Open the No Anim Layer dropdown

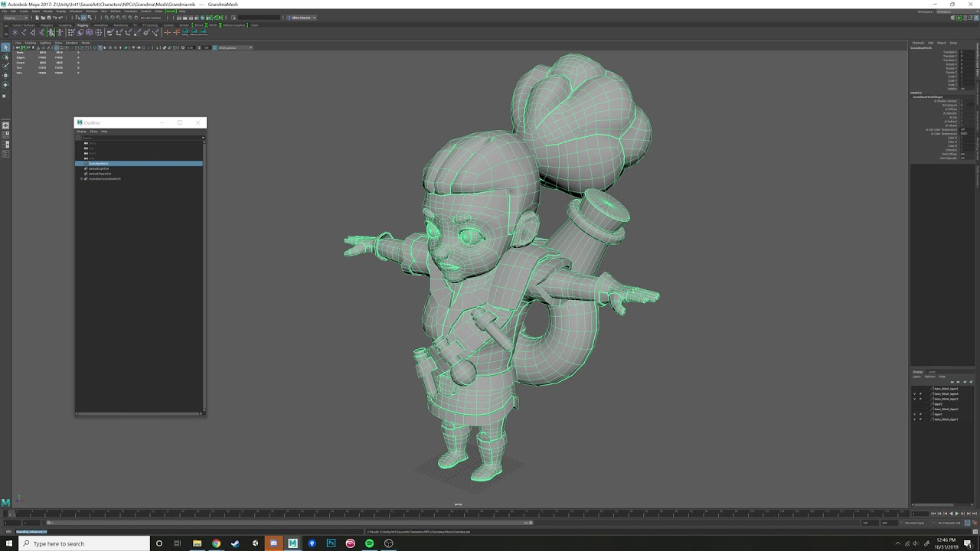915,523
